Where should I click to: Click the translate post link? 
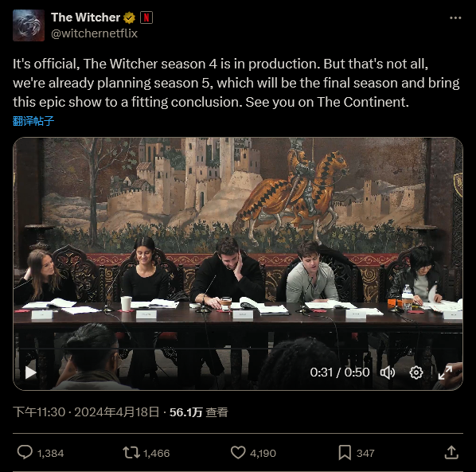pos(33,121)
